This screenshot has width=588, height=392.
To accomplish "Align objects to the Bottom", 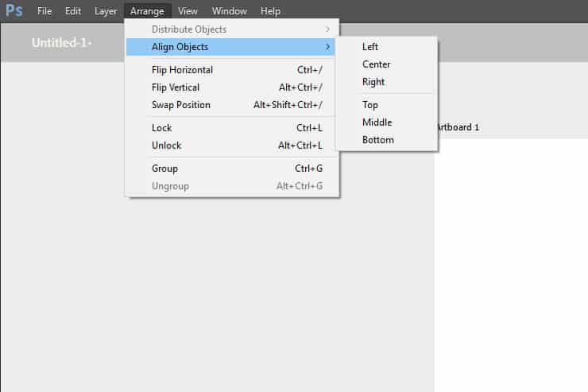I will 386,140.
